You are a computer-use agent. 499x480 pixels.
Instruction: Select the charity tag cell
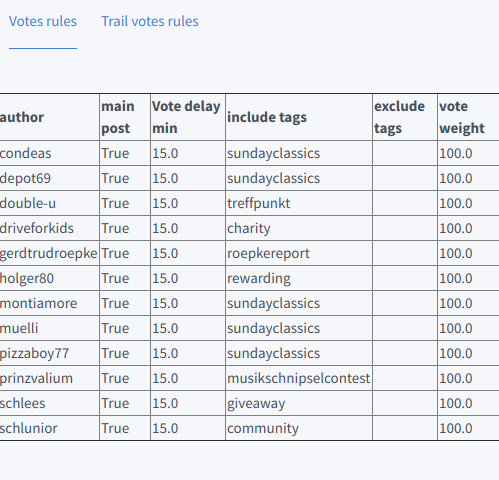299,228
